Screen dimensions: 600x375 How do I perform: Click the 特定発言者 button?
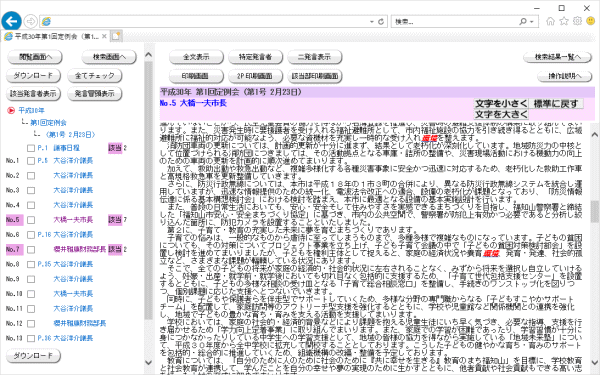(x=255, y=57)
